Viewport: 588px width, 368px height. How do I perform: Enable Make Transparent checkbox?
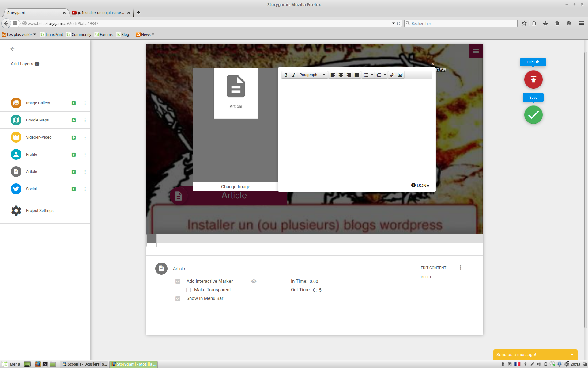[189, 290]
